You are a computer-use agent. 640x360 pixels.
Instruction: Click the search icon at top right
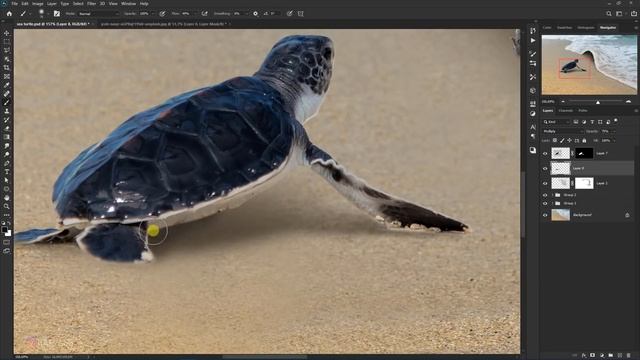tap(609, 13)
